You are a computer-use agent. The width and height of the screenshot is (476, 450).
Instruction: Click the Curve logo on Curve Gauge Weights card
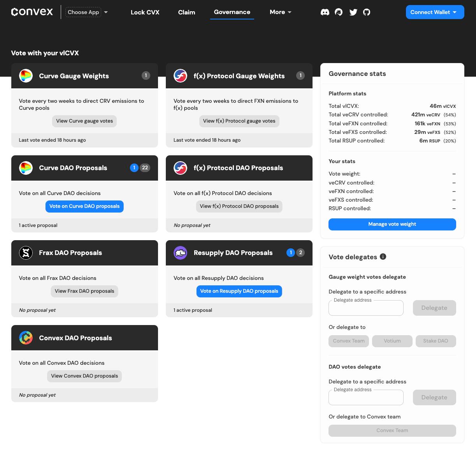26,76
